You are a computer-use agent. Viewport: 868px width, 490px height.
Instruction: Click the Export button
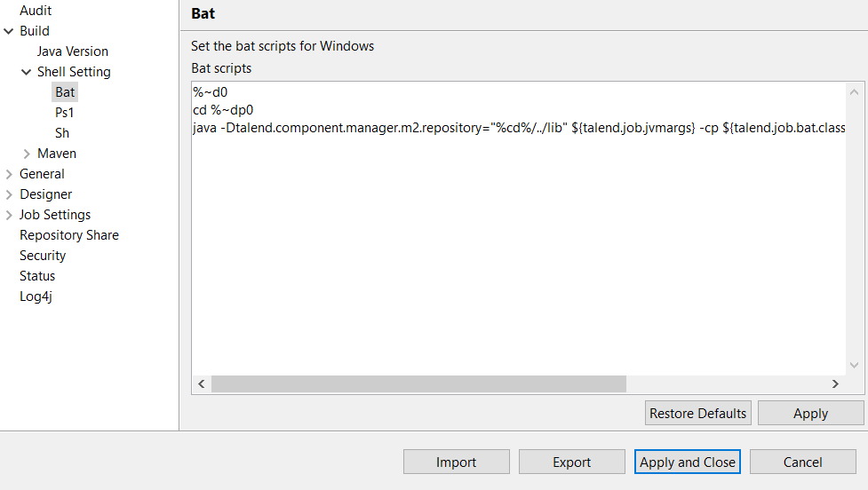(571, 462)
